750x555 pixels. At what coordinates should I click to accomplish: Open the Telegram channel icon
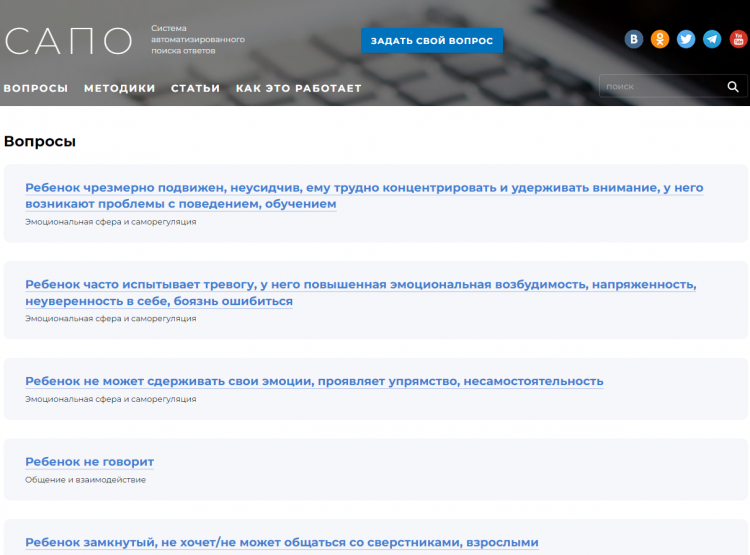[x=712, y=39]
